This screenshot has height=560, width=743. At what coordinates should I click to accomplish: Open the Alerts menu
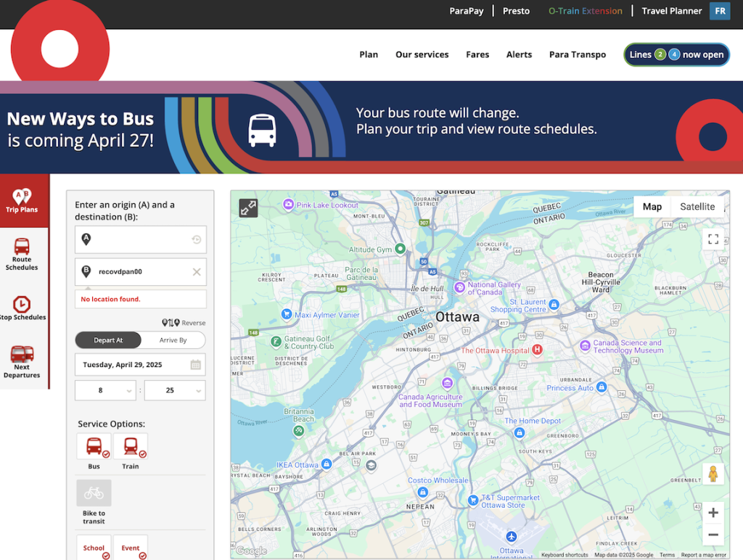point(519,54)
